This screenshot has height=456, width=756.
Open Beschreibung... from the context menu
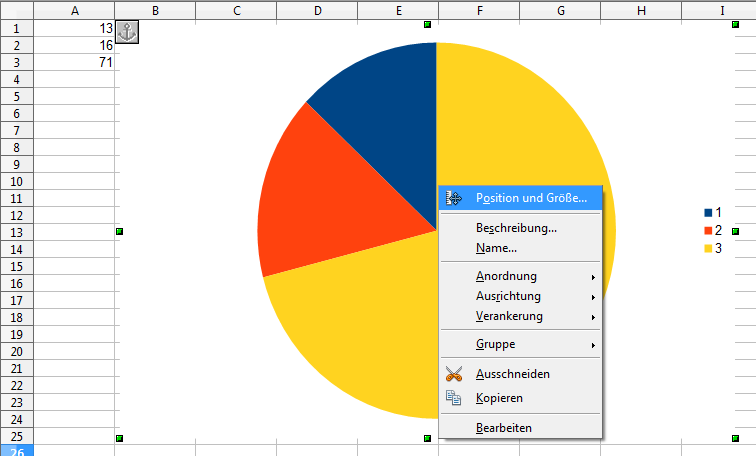pos(516,228)
